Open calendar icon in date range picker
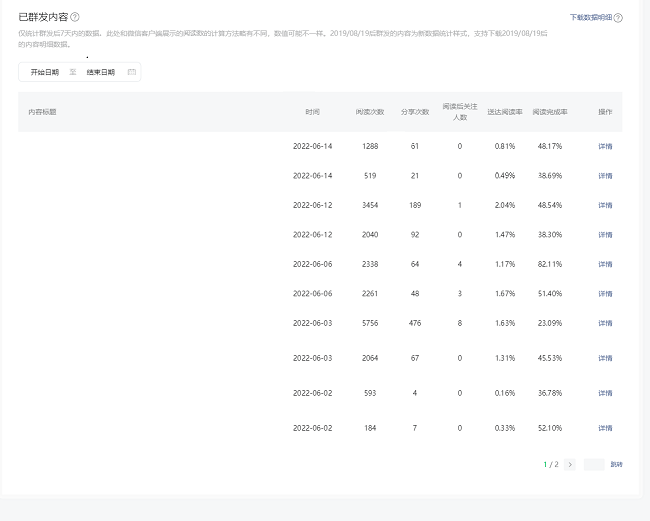The height and width of the screenshot is (521, 650). coord(131,72)
